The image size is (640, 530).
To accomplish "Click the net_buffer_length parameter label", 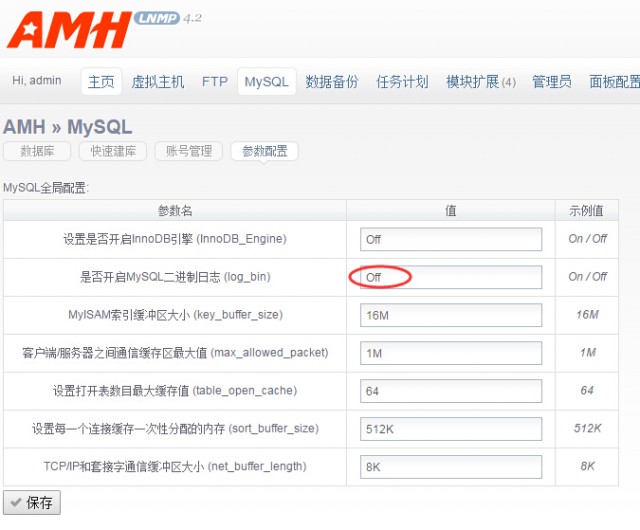I will click(175, 466).
